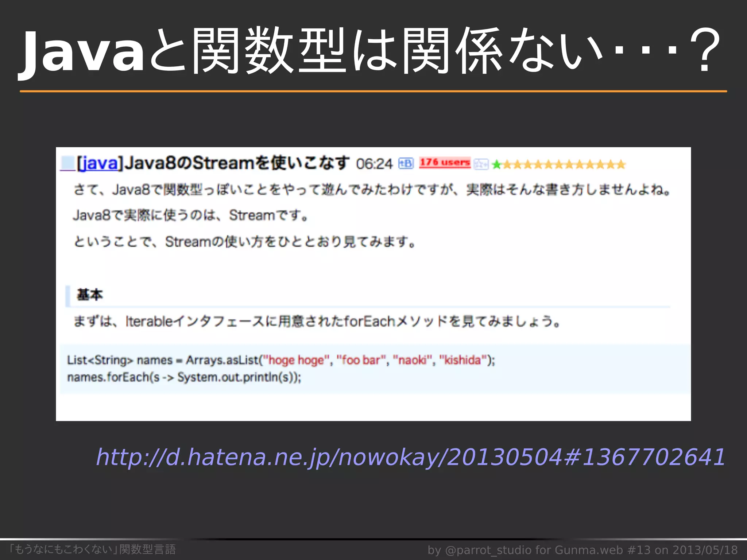Click the names.forEach code line
This screenshot has height=560, width=747.
184,377
